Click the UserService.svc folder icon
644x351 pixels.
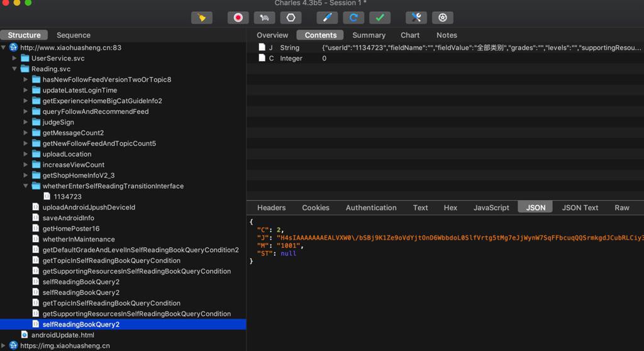25,58
